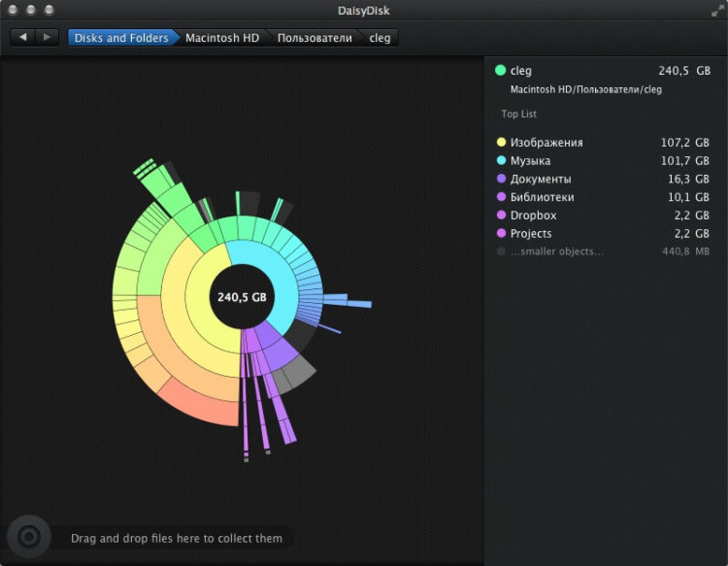Click the magenta dot beside Dropbox
This screenshot has height=566, width=728.
501,215
